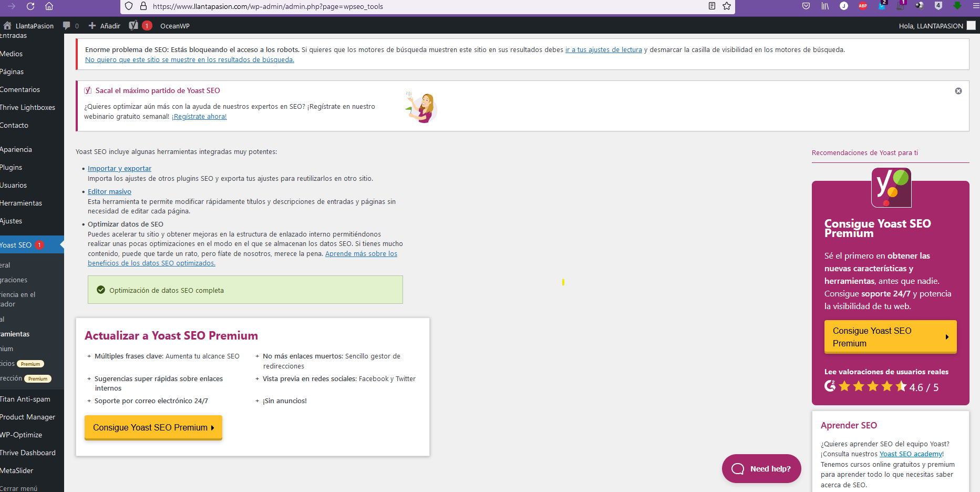The image size is (980, 492).
Task: Click '¡Regístrate ahora!' webinar link
Action: pyautogui.click(x=199, y=117)
